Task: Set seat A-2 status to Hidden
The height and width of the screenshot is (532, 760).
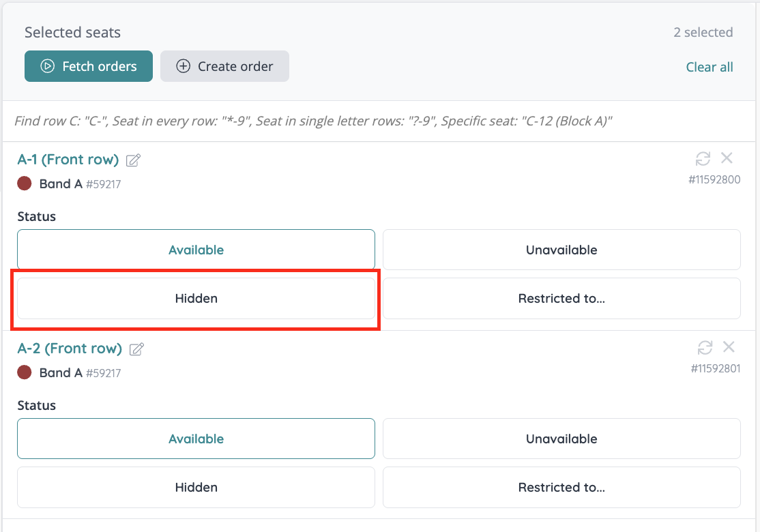Action: pos(196,487)
